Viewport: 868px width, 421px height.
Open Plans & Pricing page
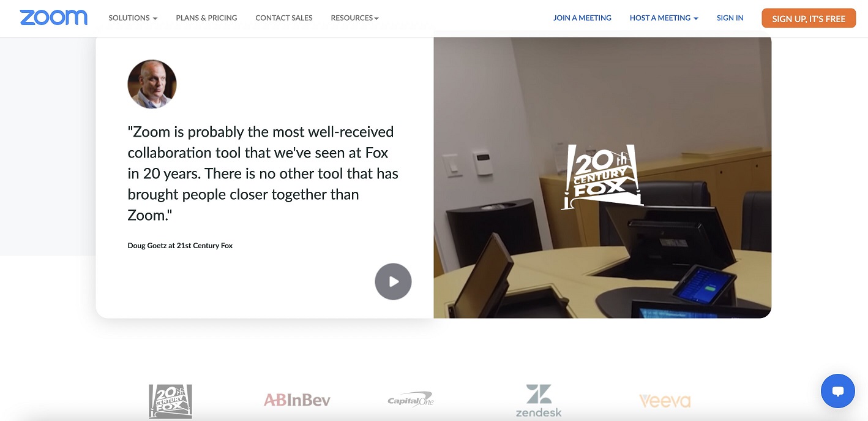[x=206, y=18]
